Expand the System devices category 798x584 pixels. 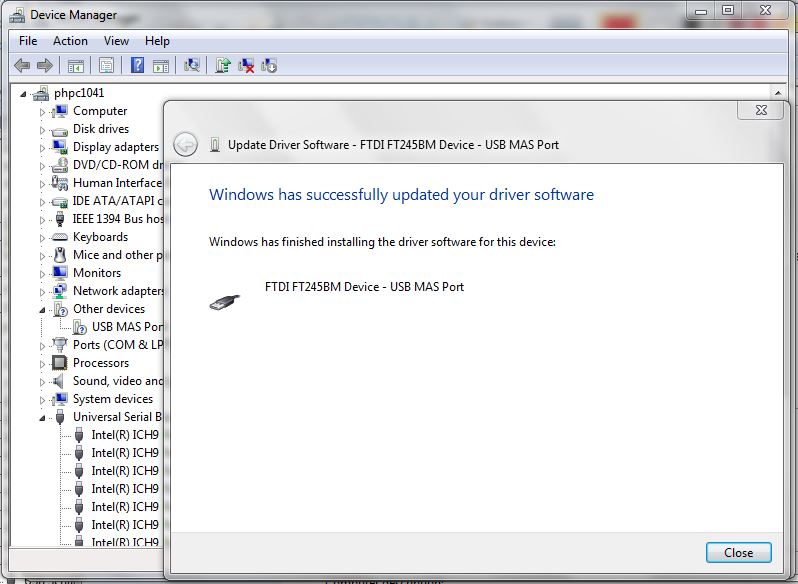tap(42, 400)
